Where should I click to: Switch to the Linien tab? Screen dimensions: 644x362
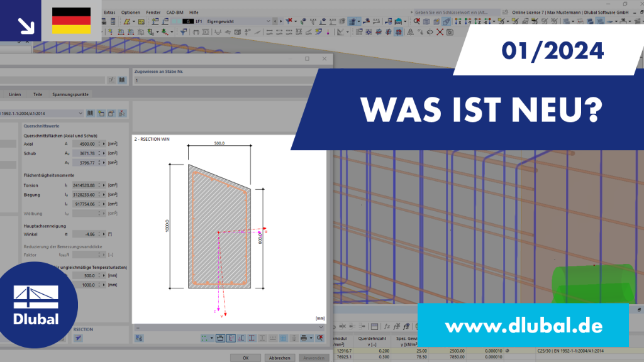point(15,94)
